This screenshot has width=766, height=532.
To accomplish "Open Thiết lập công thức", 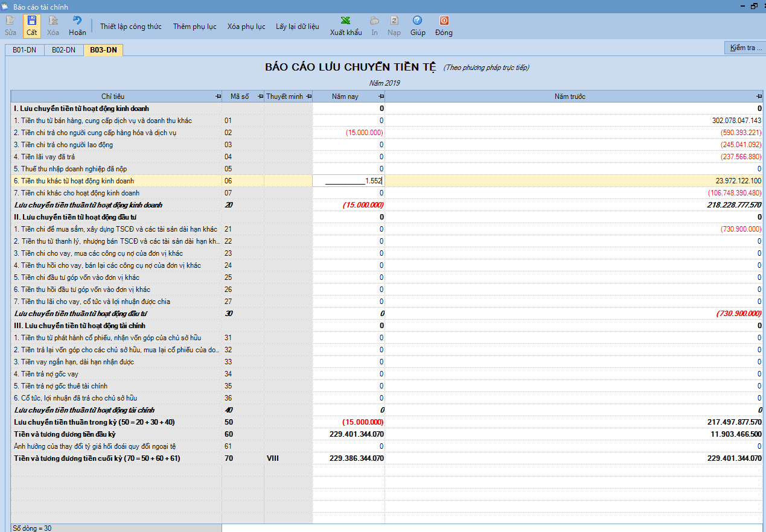I will [131, 27].
